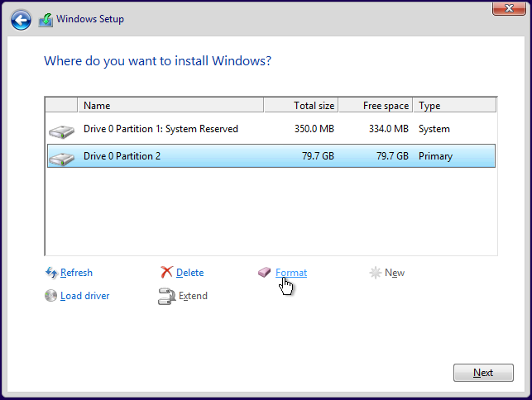Click the back arrow button
This screenshot has height=400, width=532.
click(x=22, y=19)
